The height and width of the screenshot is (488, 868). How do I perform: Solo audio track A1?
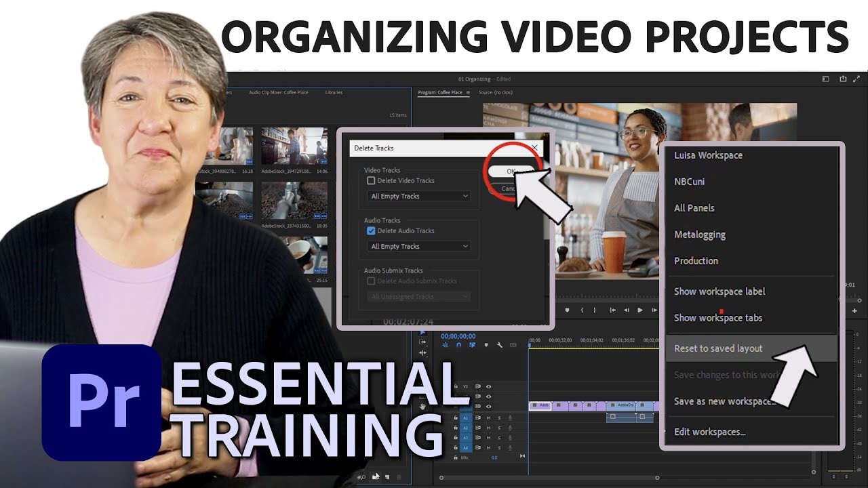(x=499, y=418)
